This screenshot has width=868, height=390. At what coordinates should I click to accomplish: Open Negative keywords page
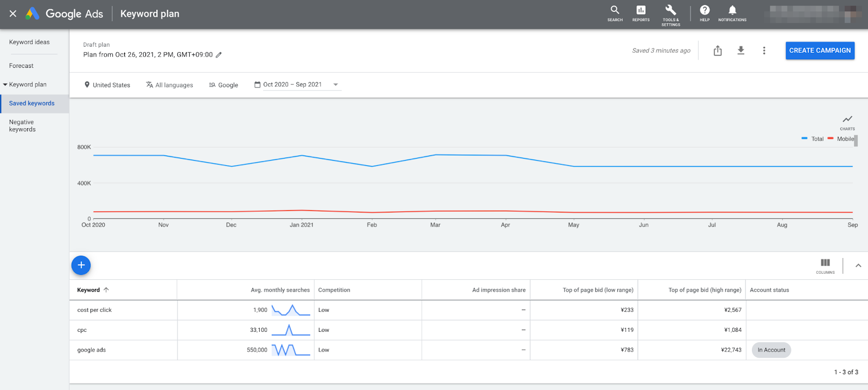pyautogui.click(x=22, y=126)
